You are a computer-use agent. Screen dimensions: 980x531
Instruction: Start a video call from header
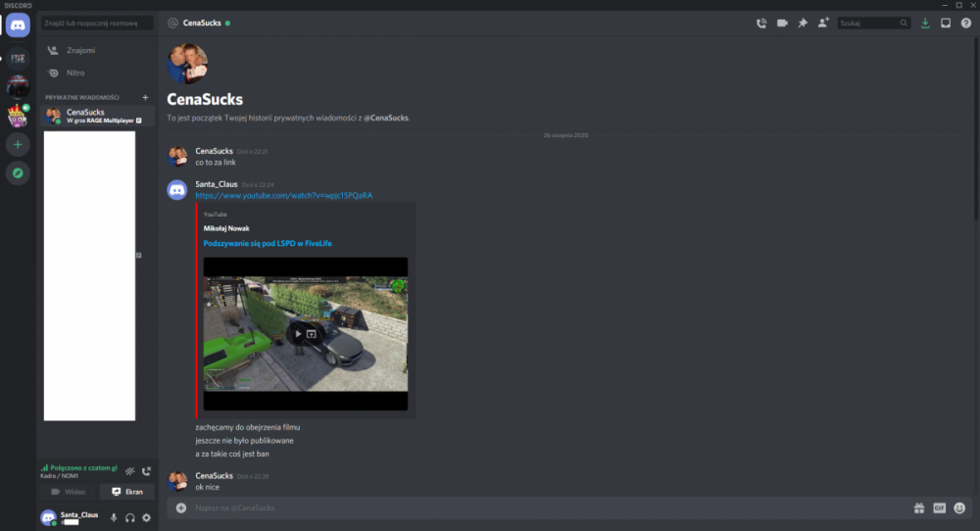[x=782, y=24]
